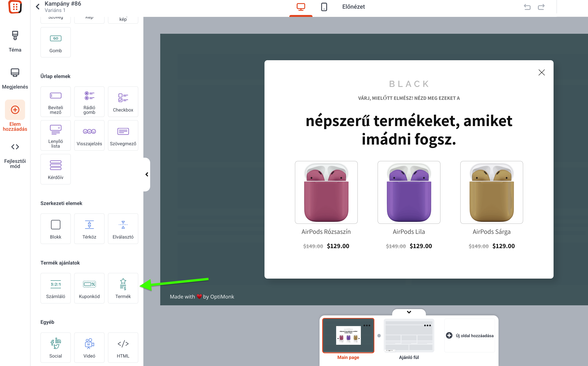Add a Kuponkód element
Screen dimensions: 588x366
pos(89,288)
